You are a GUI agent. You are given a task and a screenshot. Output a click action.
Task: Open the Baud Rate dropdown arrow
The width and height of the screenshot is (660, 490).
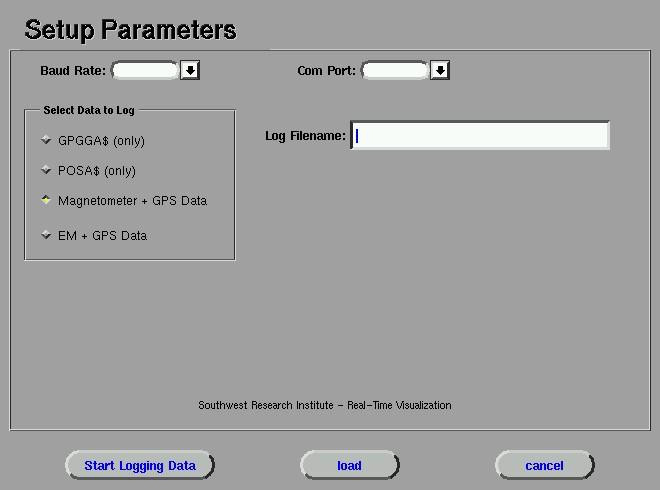[190, 70]
